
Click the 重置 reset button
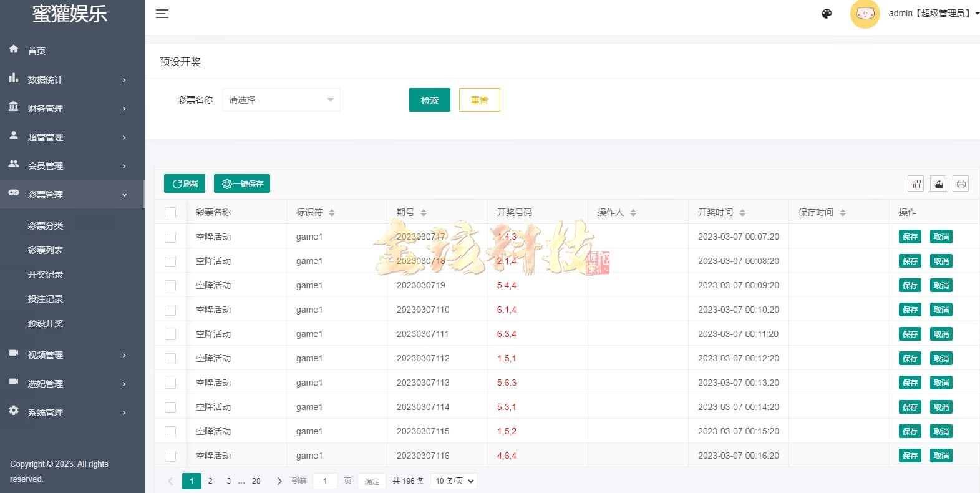480,100
